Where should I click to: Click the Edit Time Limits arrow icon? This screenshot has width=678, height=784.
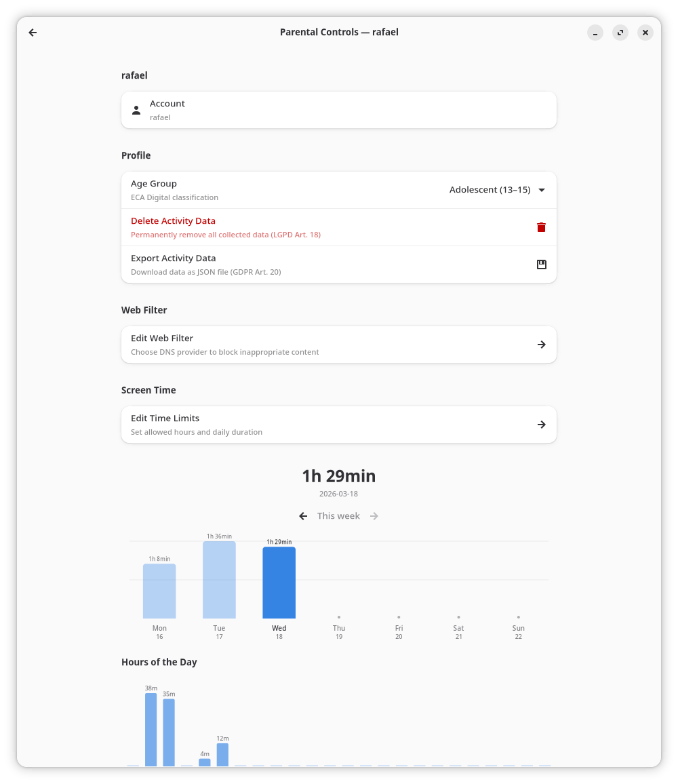[541, 425]
